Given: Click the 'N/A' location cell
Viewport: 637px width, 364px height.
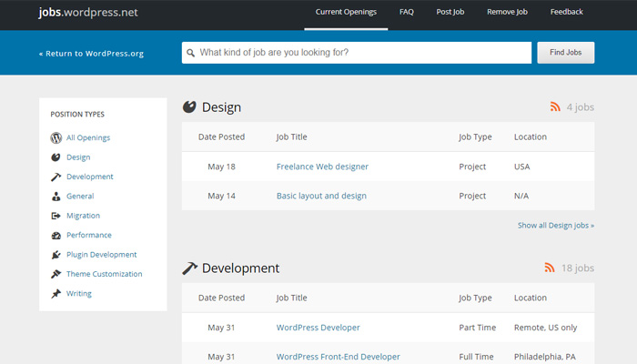Looking at the screenshot, I should (521, 196).
